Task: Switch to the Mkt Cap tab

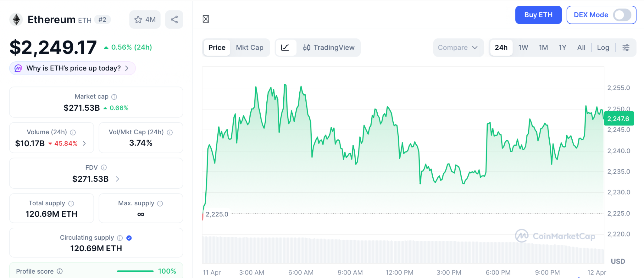Action: (x=249, y=47)
